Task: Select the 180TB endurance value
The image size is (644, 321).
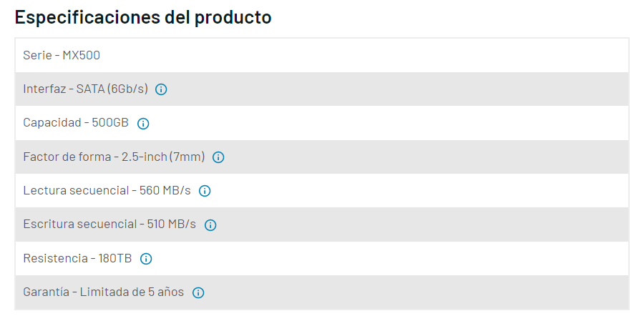Action: tap(114, 258)
